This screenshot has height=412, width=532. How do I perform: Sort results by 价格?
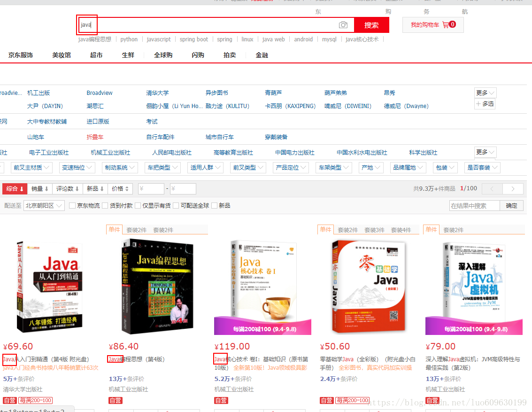[x=121, y=189]
